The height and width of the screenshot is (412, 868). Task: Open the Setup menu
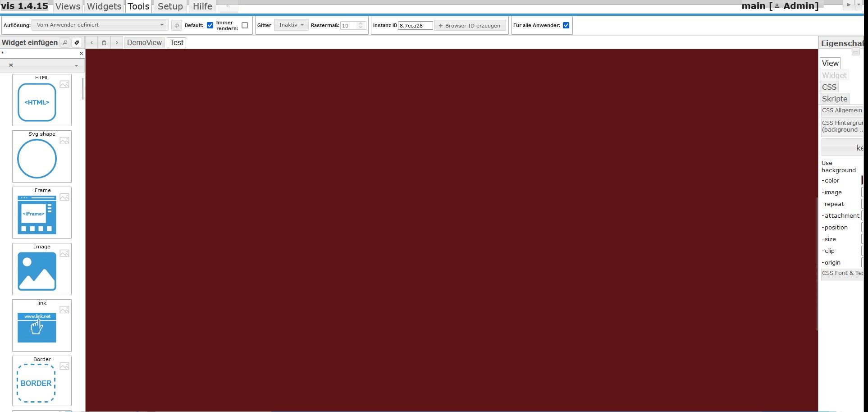(170, 6)
